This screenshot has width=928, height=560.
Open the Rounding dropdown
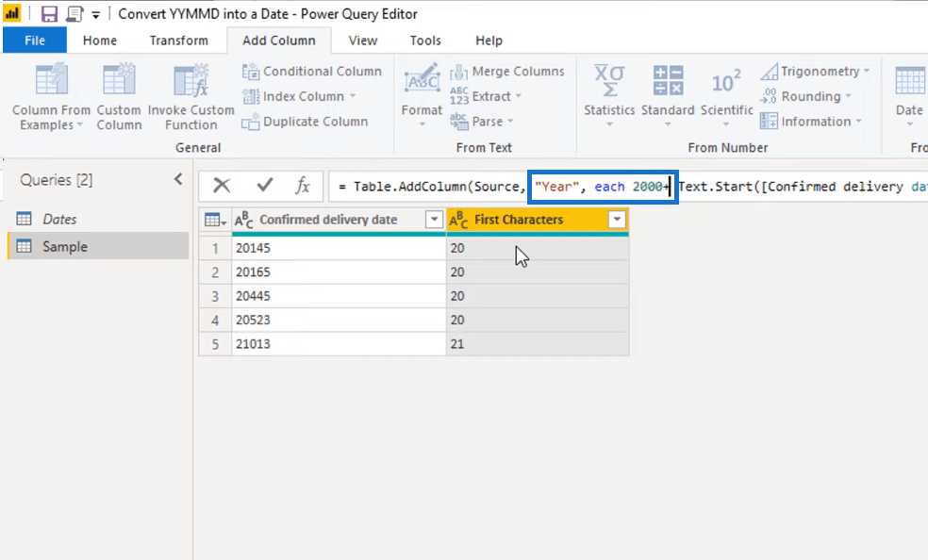click(x=805, y=96)
